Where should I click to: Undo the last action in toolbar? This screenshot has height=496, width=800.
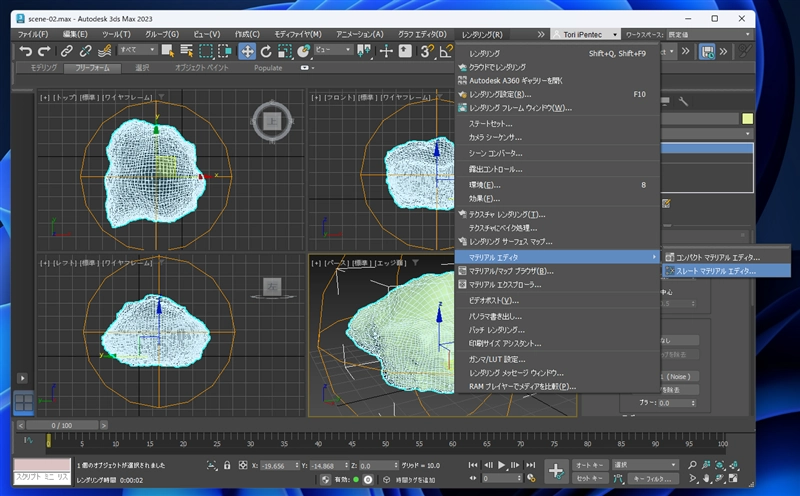[x=26, y=51]
